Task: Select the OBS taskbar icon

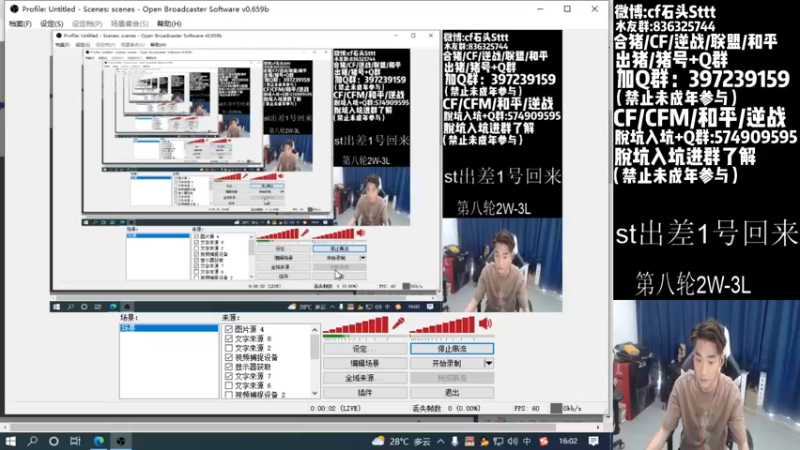Action: [121, 441]
